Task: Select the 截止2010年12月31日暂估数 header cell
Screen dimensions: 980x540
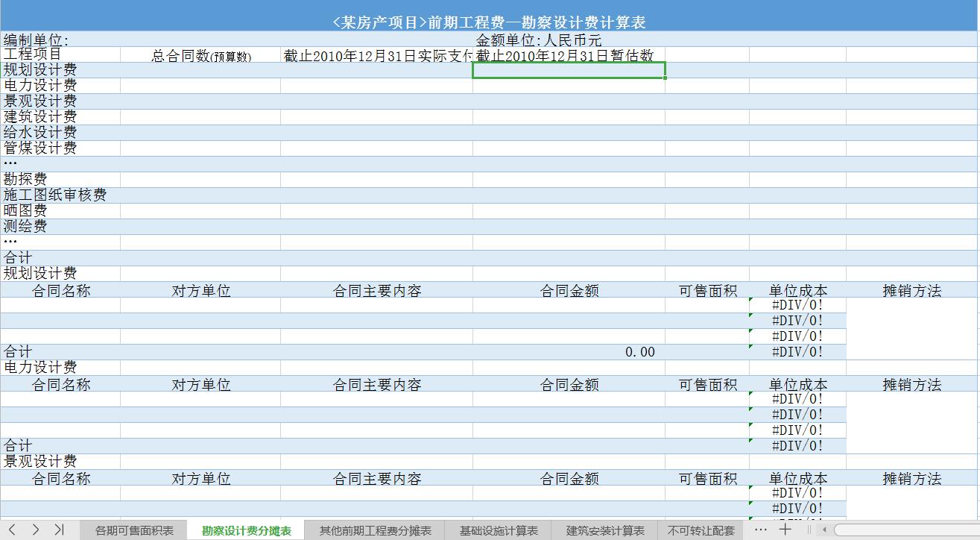Action: [569, 54]
